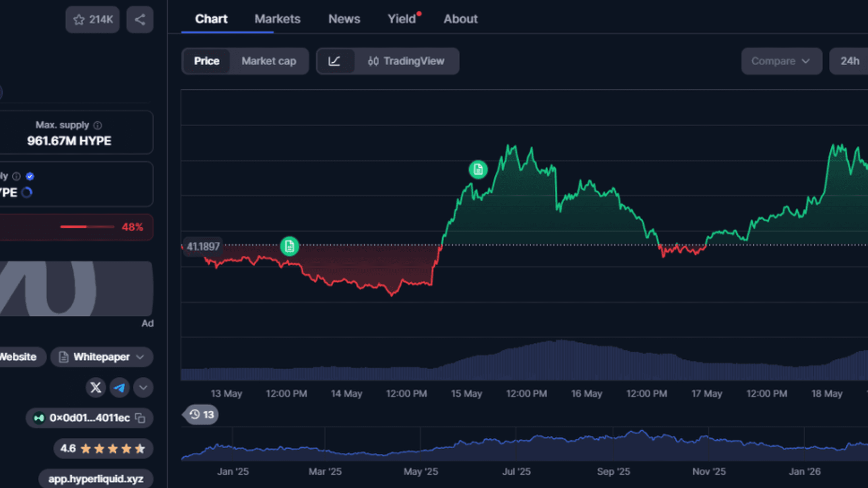Open the Max. supply info tooltip icon
Screen dimensions: 868x488
98,125
